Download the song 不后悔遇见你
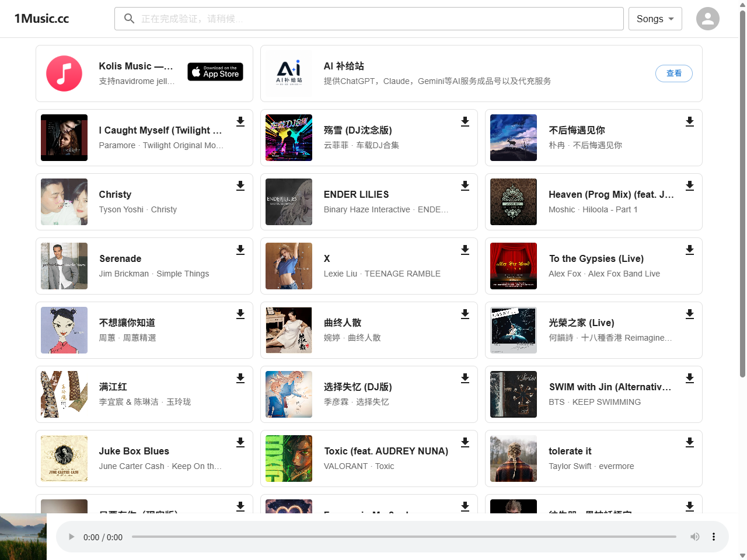The height and width of the screenshot is (560, 747). pos(690,121)
